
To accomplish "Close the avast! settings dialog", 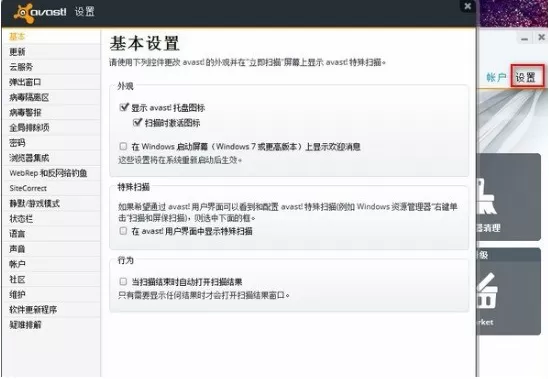I will pyautogui.click(x=467, y=6).
